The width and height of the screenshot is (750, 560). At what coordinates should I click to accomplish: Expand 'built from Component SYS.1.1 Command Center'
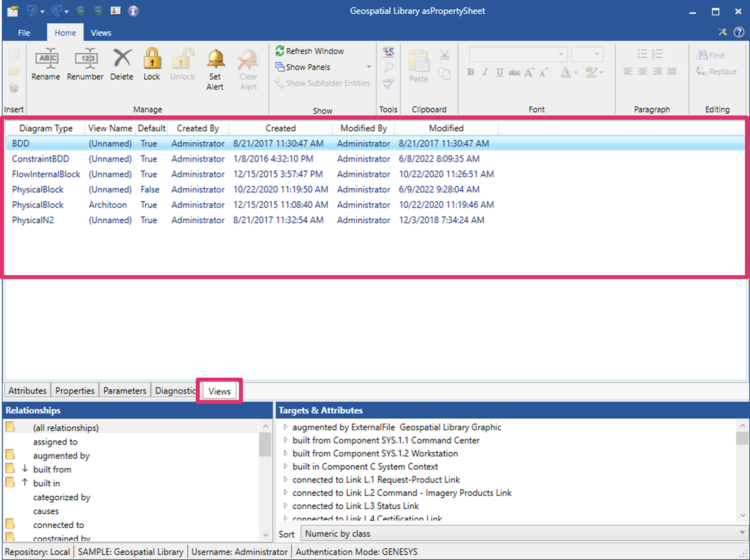click(x=286, y=440)
